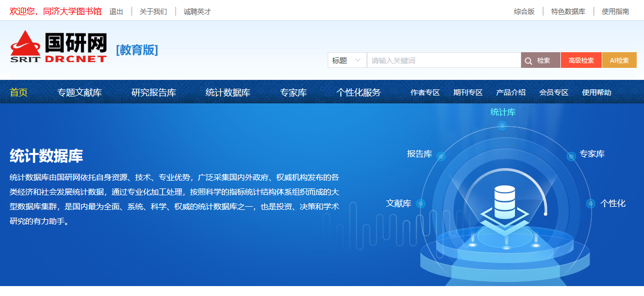Click the 专家库 node dot
The image size is (644, 296).
tap(571, 156)
